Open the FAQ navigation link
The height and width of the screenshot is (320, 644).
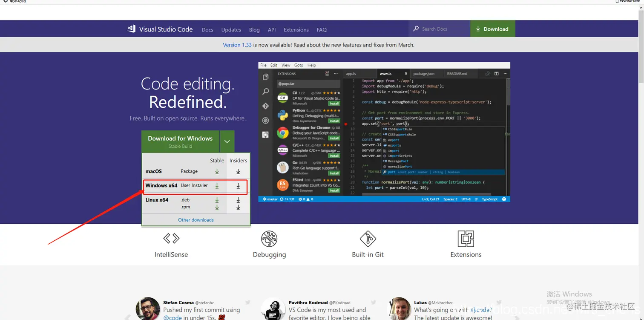[x=322, y=30]
